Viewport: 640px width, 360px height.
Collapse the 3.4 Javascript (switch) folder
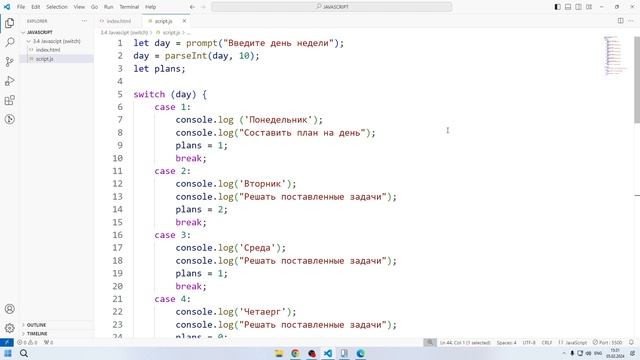click(x=56, y=41)
